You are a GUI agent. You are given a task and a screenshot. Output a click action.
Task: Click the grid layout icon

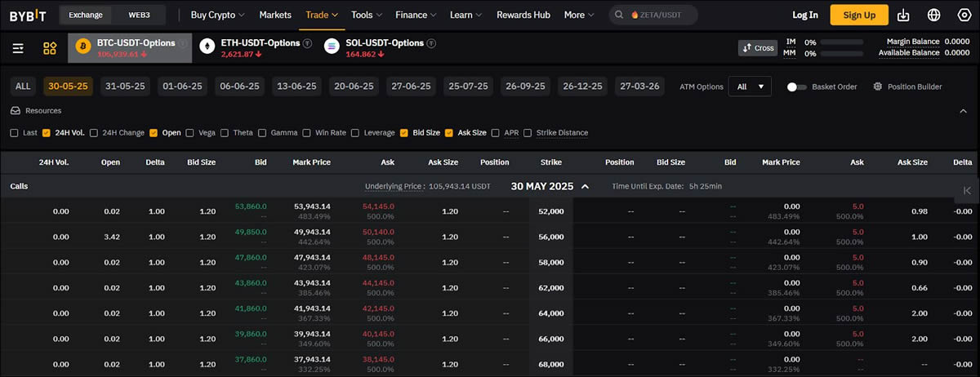pyautogui.click(x=50, y=48)
